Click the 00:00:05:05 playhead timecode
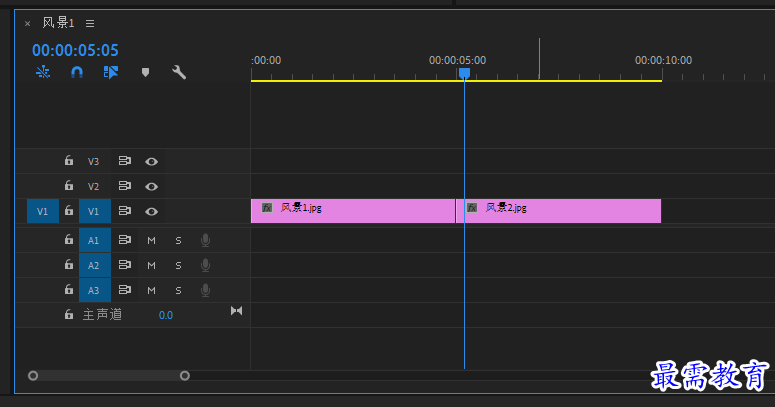Screen dimensions: 775x407 tap(75, 50)
